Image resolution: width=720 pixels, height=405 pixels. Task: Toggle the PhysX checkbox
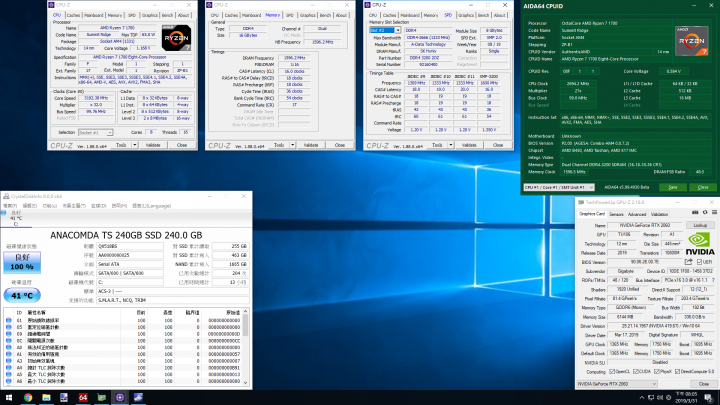[x=657, y=372]
